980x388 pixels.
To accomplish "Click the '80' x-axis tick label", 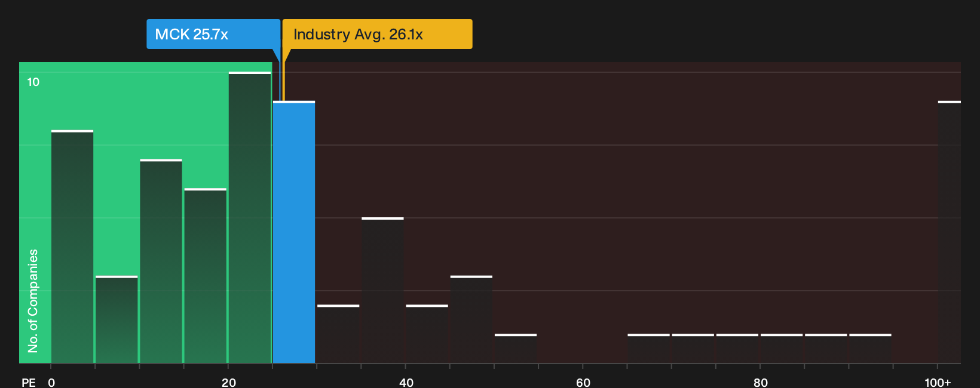I will pos(761,382).
